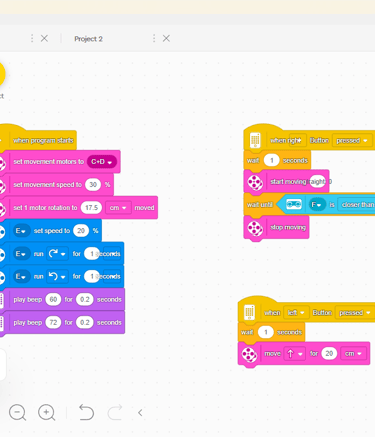Click hub icon on when left button block
375x437 pixels.
point(249,312)
